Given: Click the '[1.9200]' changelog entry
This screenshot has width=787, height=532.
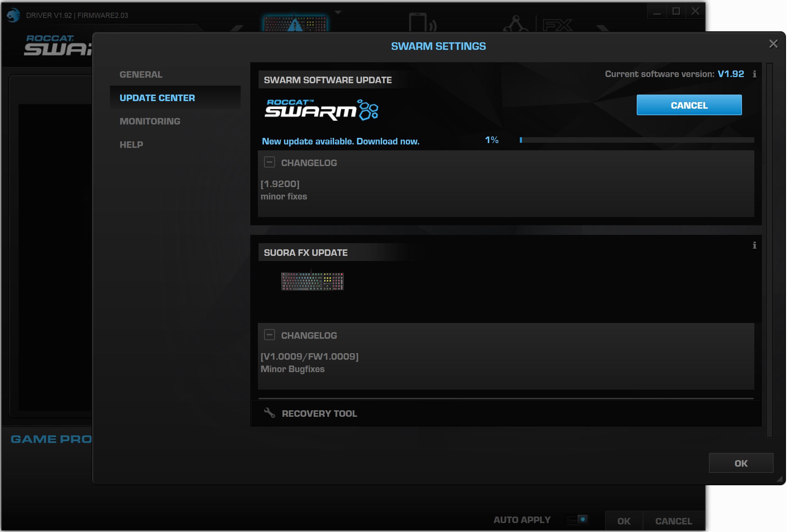Looking at the screenshot, I should pyautogui.click(x=280, y=184).
